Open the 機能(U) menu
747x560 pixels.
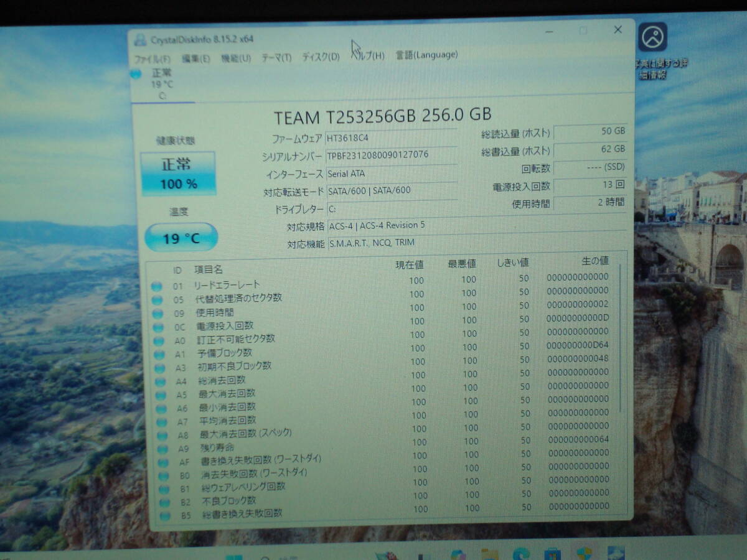pyautogui.click(x=236, y=58)
